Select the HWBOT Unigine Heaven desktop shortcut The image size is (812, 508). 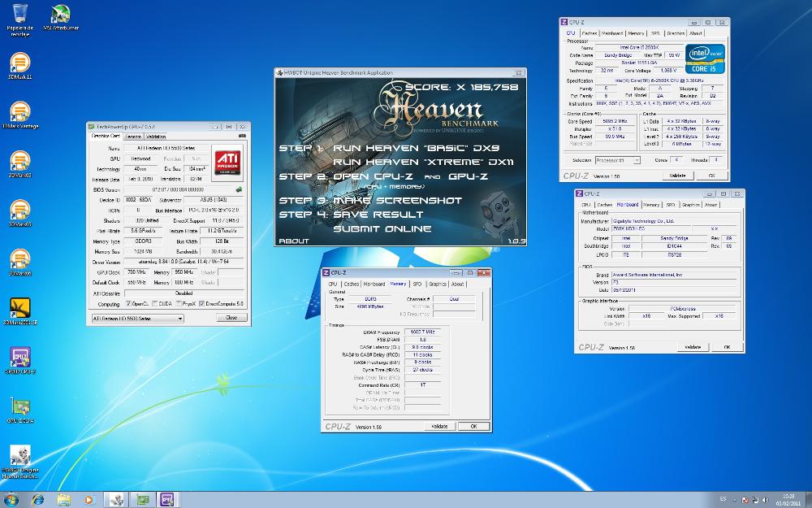pos(19,462)
